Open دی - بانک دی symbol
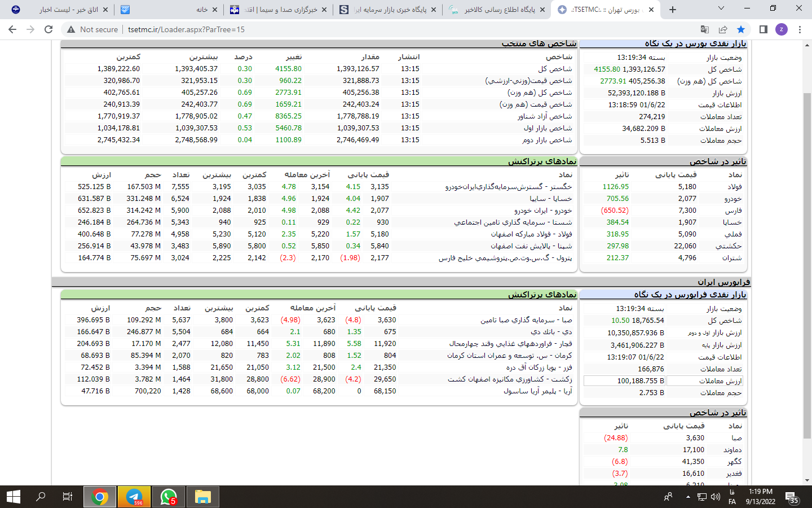812x508 pixels. pos(551,332)
